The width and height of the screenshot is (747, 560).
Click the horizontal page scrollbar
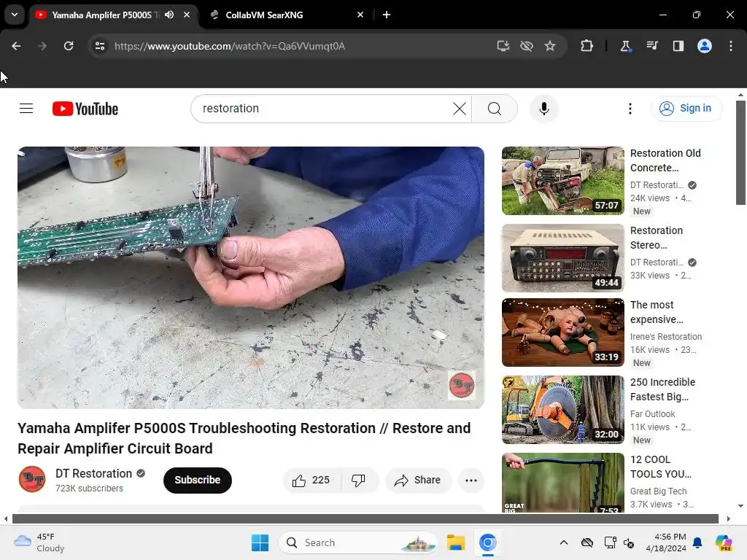point(365,518)
